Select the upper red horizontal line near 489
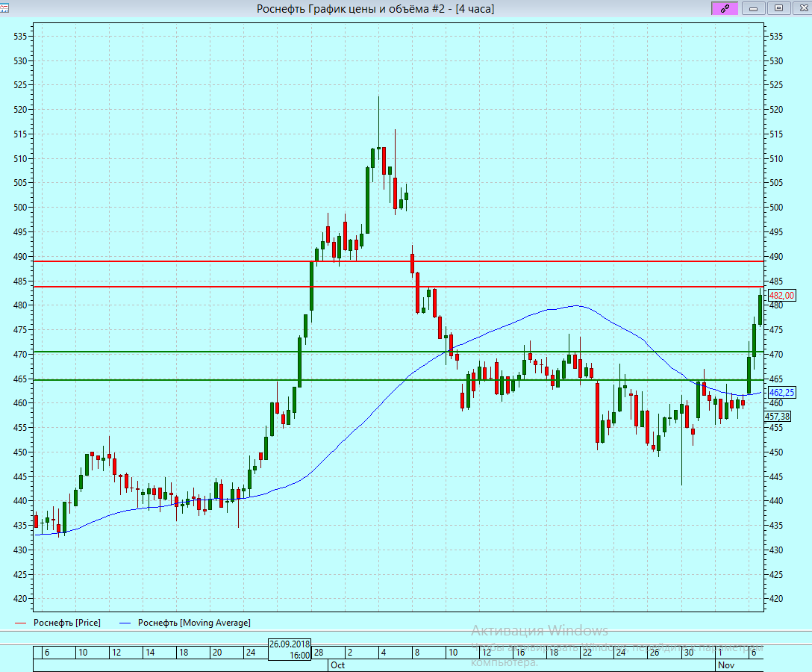This screenshot has width=812, height=672. click(x=399, y=261)
